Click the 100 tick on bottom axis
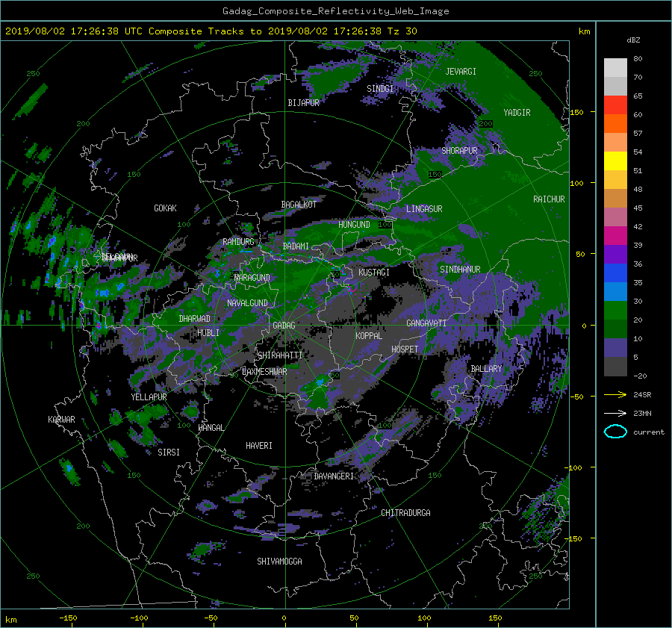672x628 pixels. pos(424,618)
